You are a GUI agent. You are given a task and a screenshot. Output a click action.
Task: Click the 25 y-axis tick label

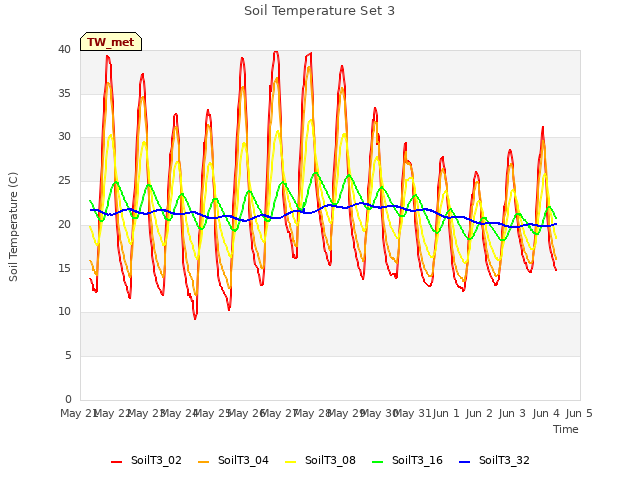pyautogui.click(x=64, y=180)
